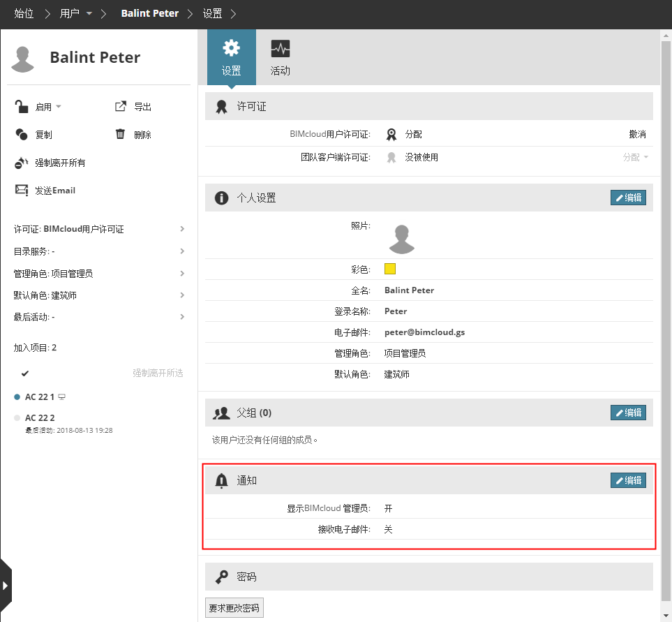Select project AC 22 2
The image size is (672, 622).
(x=40, y=418)
